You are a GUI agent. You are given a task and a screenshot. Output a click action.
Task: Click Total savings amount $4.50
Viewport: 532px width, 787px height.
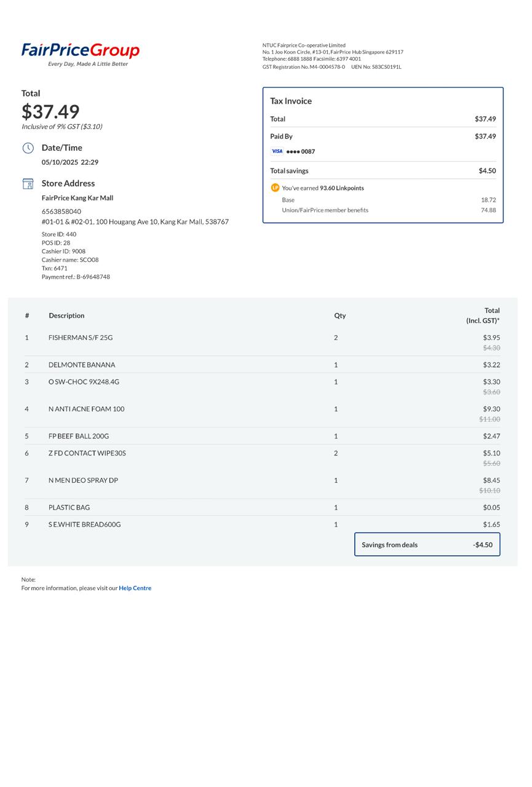[x=487, y=171]
